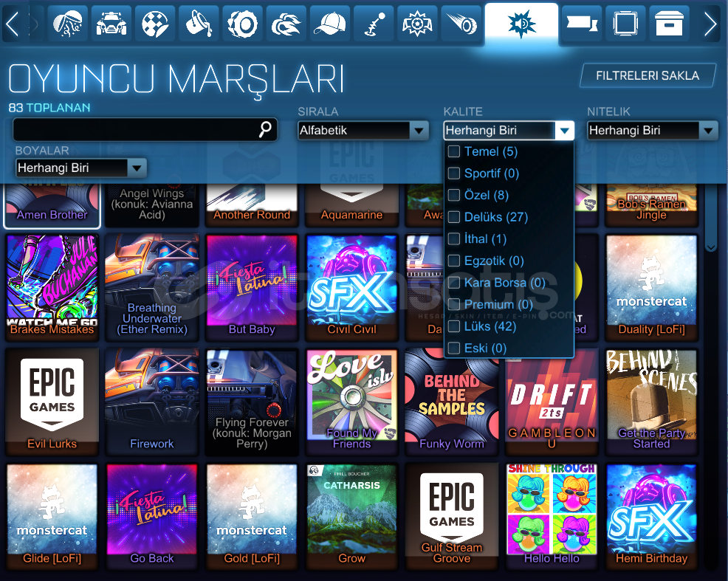Check the Egzotik (0) filter
Screen dimensions: 728x581
tap(454, 261)
